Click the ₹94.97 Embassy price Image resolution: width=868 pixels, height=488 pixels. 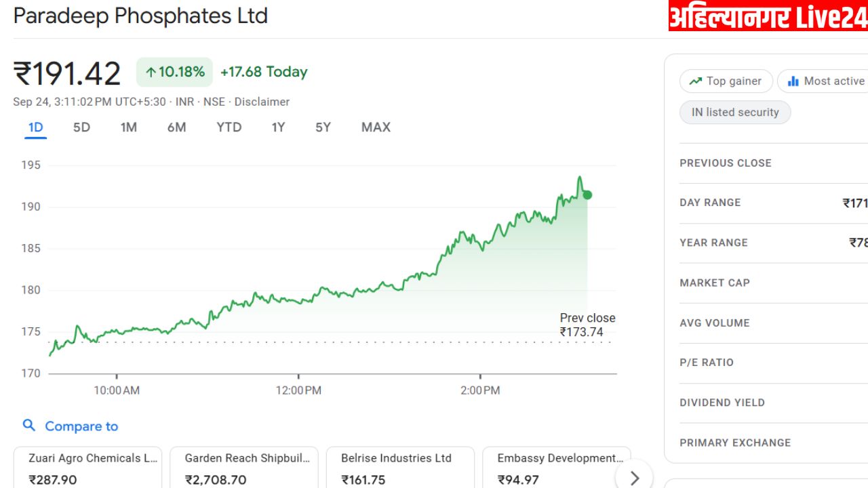(x=518, y=480)
